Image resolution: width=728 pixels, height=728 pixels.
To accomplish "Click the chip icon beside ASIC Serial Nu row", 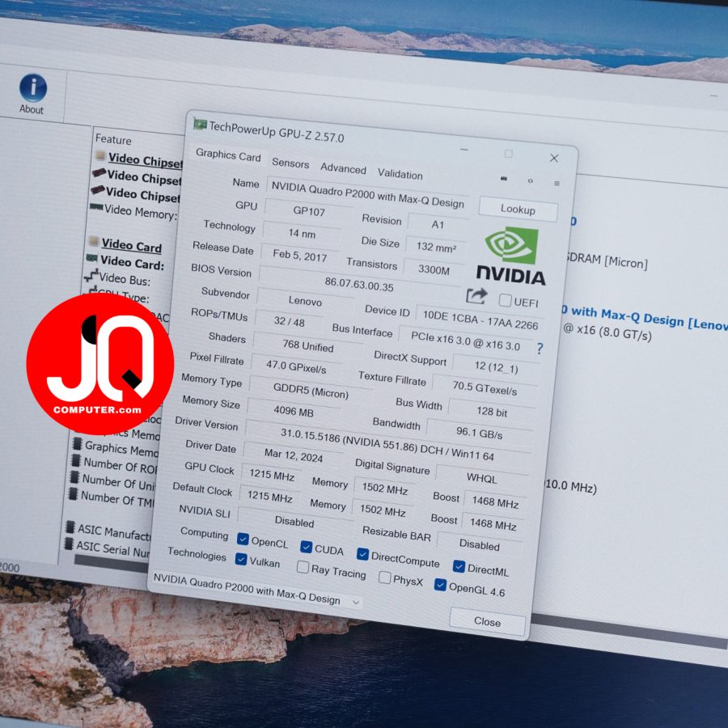I will click(69, 544).
